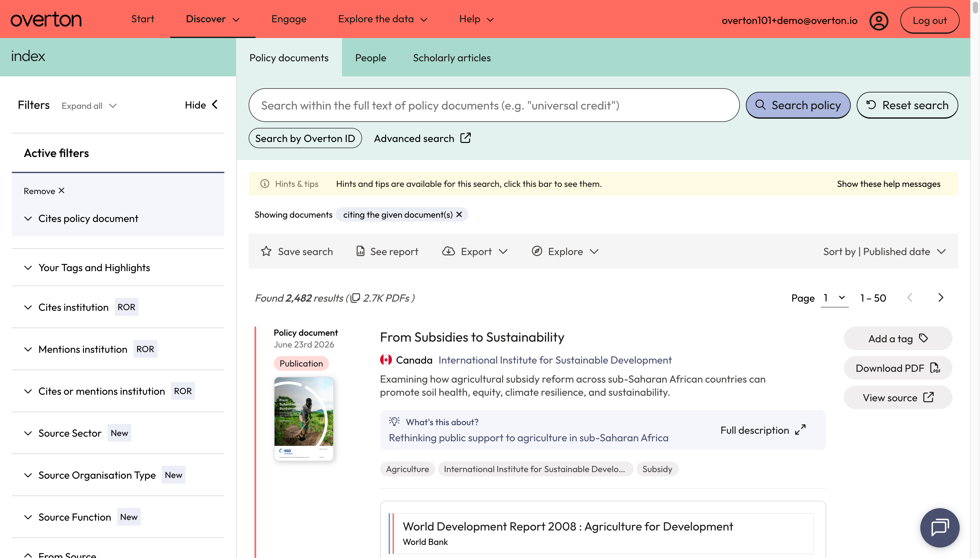Click the What's this about lightbulb icon
The image size is (980, 558).
(x=394, y=422)
